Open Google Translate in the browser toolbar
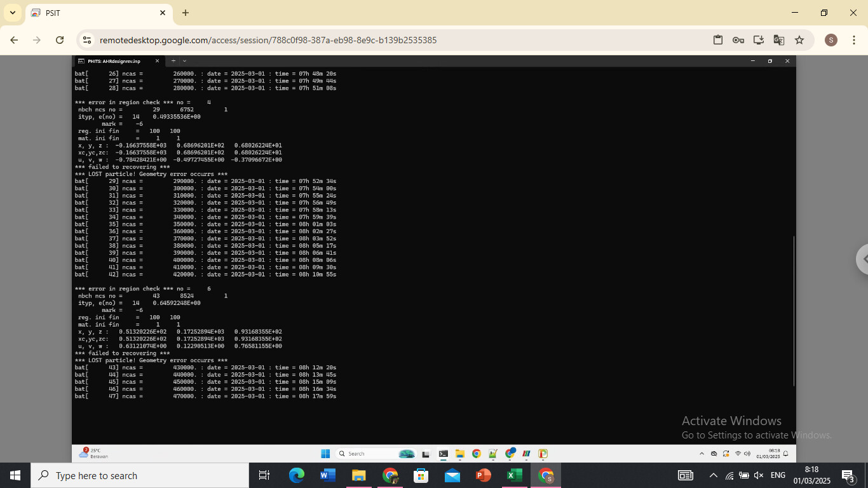 [778, 39]
